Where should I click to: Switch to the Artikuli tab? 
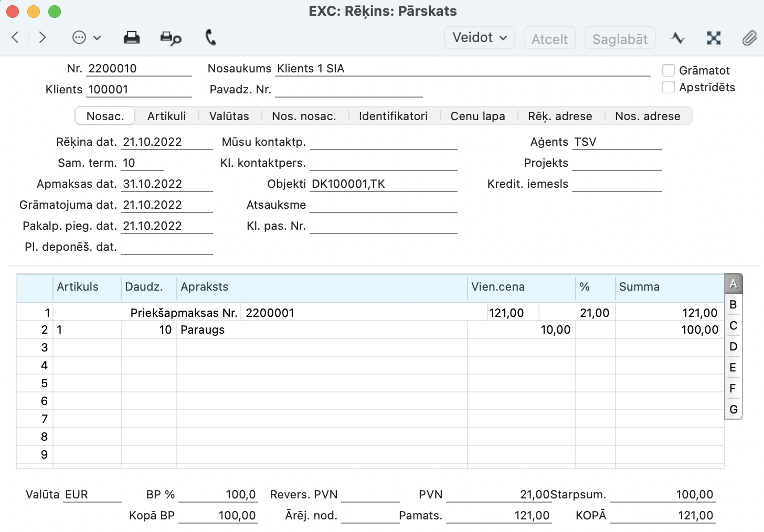point(166,116)
